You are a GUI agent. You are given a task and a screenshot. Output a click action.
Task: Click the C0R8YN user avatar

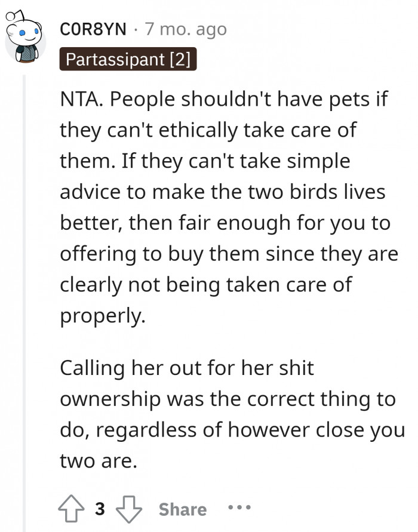coord(25,40)
